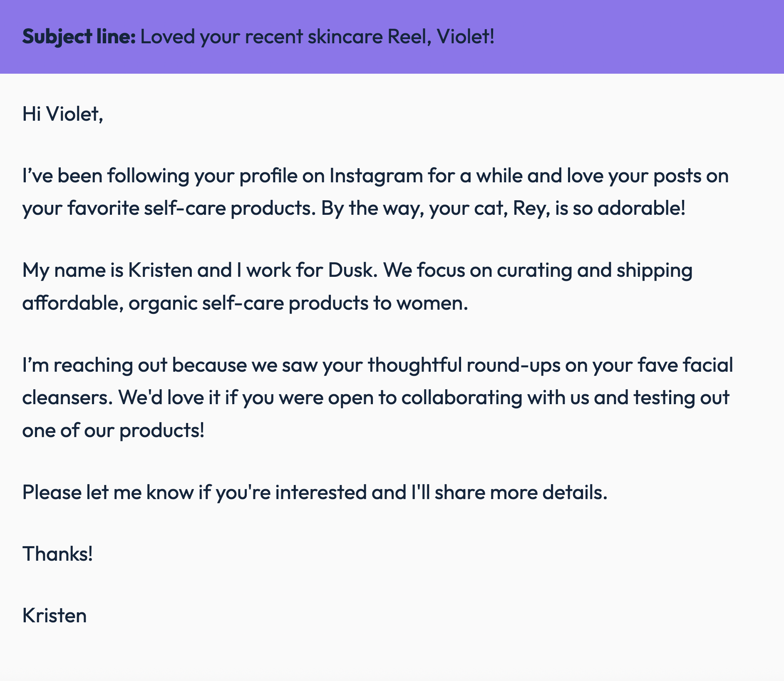The height and width of the screenshot is (681, 784).
Task: Click the phrase 'thoughtful' in third paragraph
Action: coord(415,365)
